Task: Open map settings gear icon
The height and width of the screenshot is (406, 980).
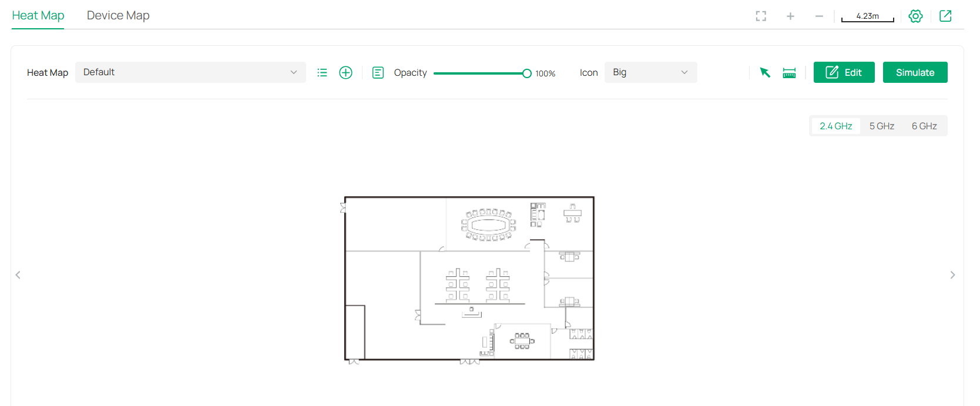Action: (x=915, y=16)
